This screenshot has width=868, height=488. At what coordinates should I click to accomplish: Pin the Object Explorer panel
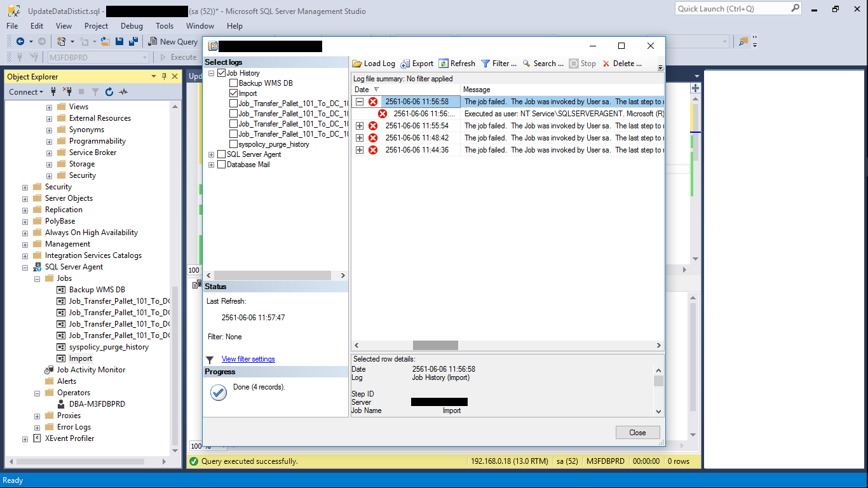[x=165, y=76]
